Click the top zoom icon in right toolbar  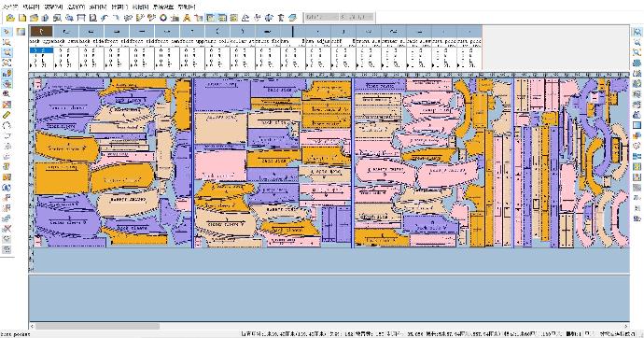pos(637,32)
